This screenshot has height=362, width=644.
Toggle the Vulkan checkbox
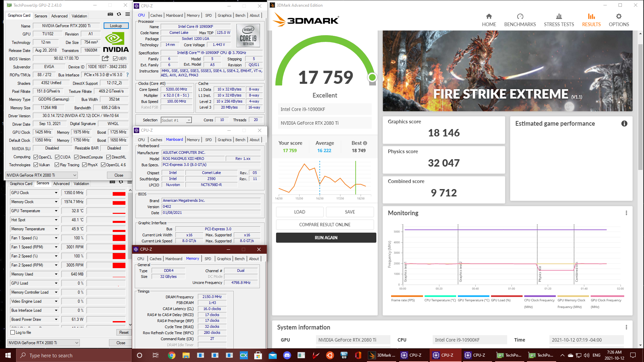(x=36, y=165)
